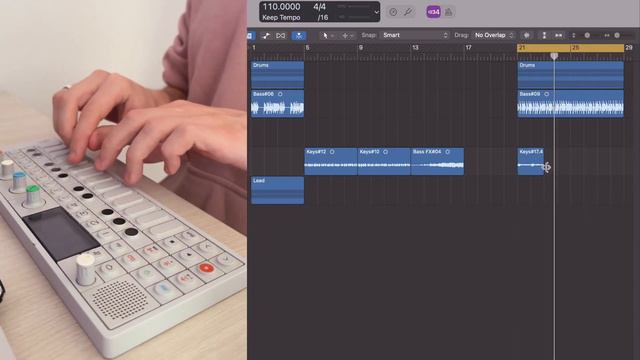This screenshot has height=360, width=640.
Task: Open the Drag dropdown set to No Overlap
Action: 493,36
